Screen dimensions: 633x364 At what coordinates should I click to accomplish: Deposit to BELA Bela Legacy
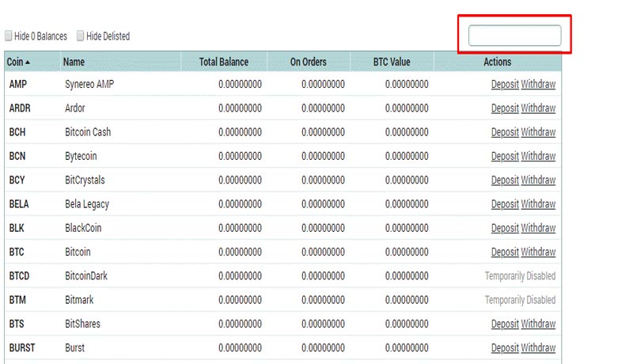[505, 204]
